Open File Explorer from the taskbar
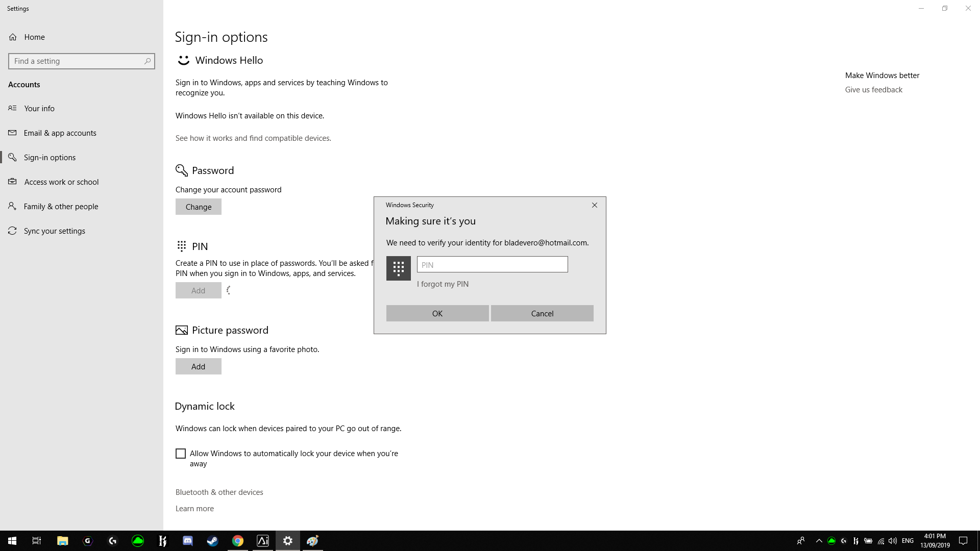This screenshot has height=551, width=980. click(x=62, y=540)
